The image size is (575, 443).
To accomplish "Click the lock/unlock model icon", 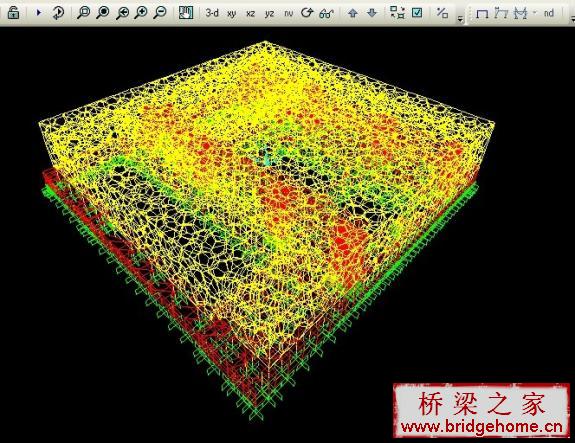I will point(13,13).
